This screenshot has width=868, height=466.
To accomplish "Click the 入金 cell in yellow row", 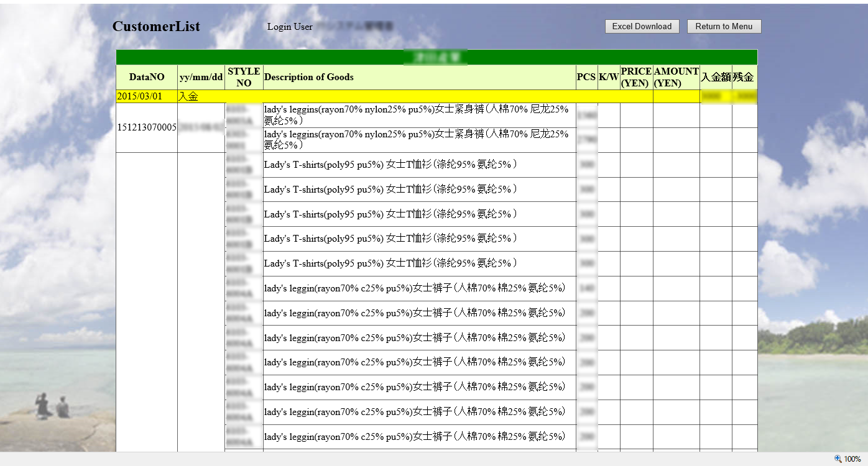I will tap(188, 96).
